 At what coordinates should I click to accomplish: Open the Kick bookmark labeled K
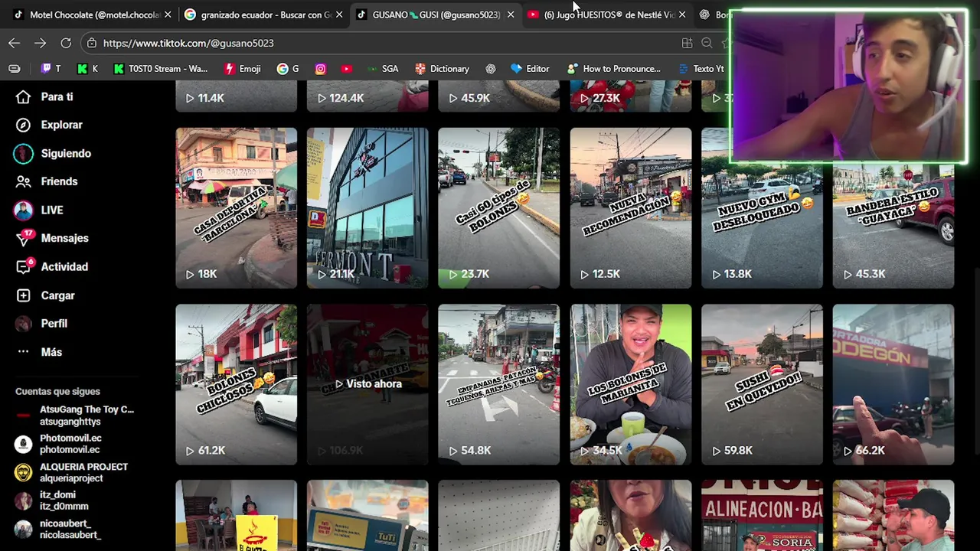click(87, 69)
